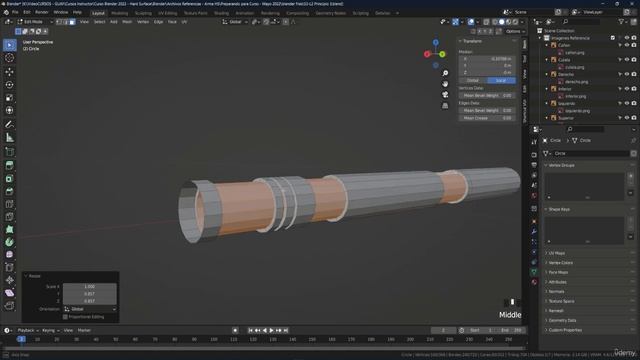Select the Loop Cut tool
This screenshot has width=640, height=360.
[x=9, y=204]
